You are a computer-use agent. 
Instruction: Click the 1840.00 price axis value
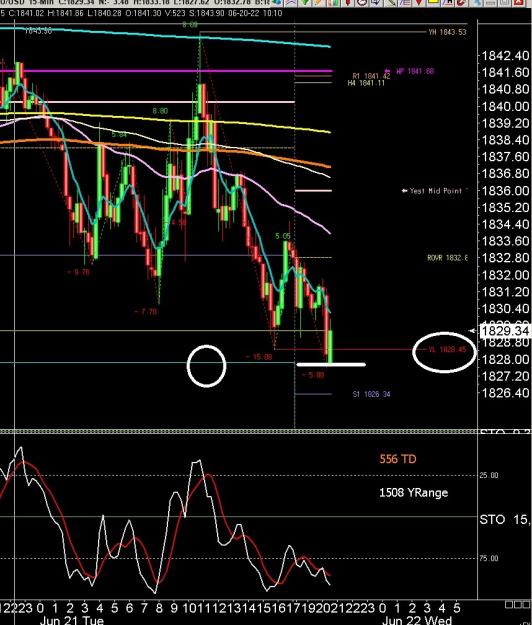point(505,106)
